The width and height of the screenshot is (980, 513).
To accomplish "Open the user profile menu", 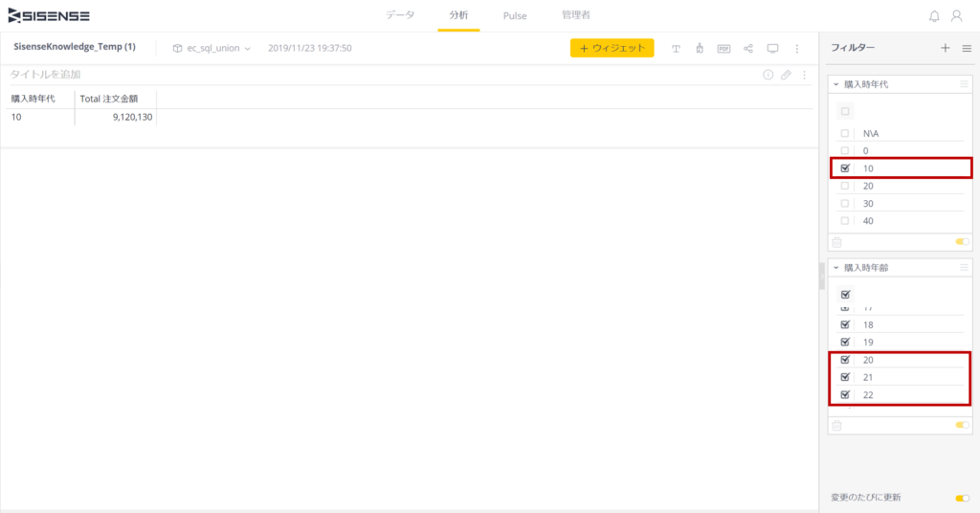I will click(x=956, y=16).
